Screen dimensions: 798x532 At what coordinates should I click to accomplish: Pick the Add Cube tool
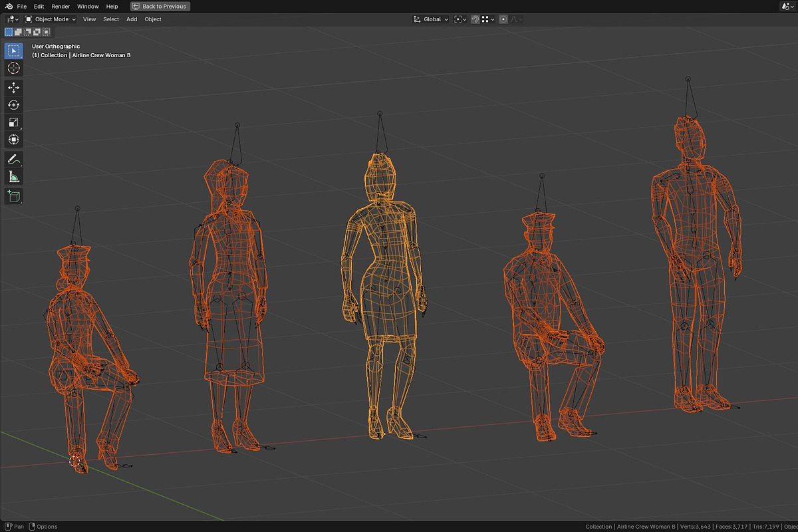[14, 196]
